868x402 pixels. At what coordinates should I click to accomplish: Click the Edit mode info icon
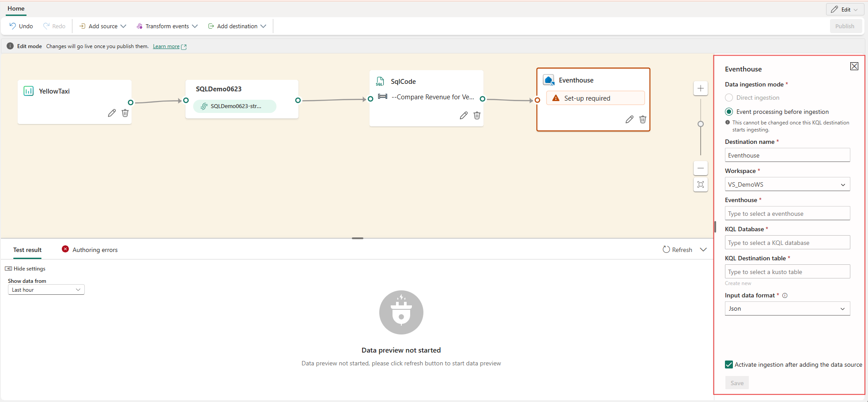tap(10, 46)
